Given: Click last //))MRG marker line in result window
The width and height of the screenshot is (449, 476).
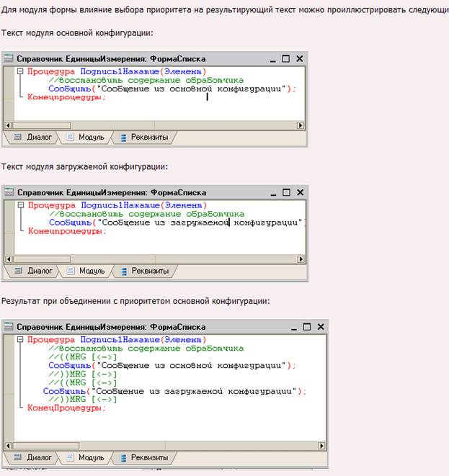Looking at the screenshot, I should [x=83, y=400].
